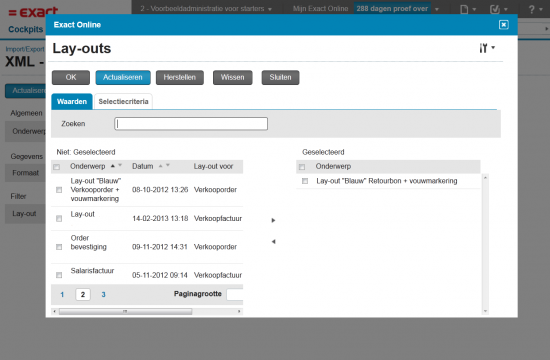Toggle select-all checkbox in Niet Geselecteerd list

(56, 167)
